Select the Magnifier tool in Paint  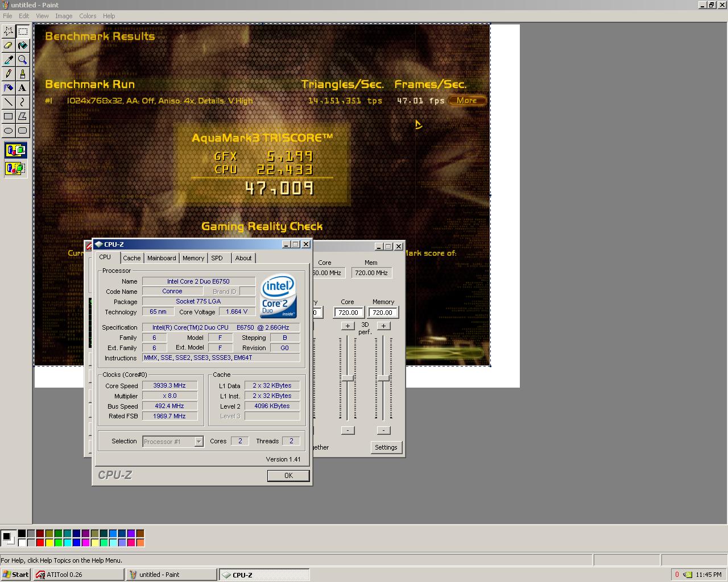click(23, 60)
